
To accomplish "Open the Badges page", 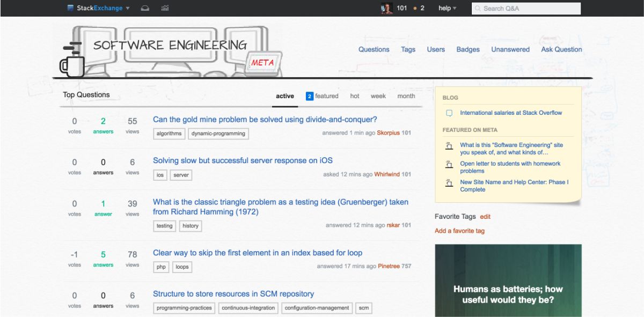I will click(468, 49).
